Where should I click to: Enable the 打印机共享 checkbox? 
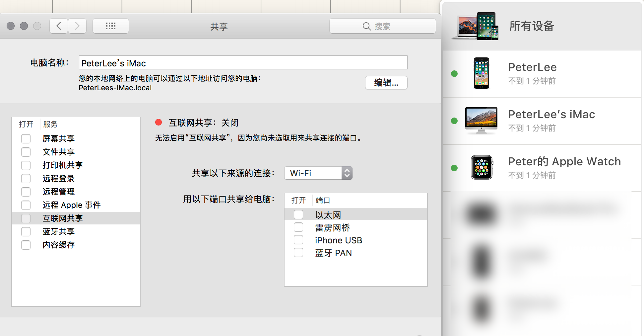26,165
